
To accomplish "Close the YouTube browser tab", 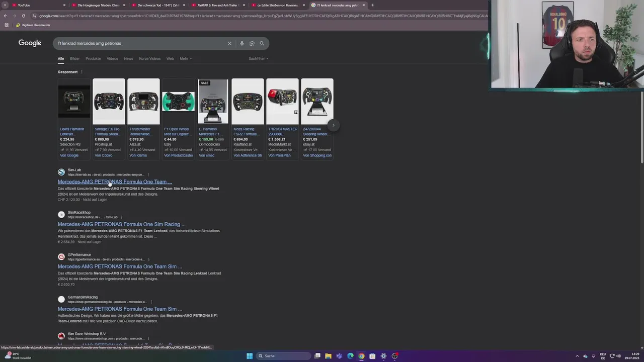I will (x=64, y=5).
